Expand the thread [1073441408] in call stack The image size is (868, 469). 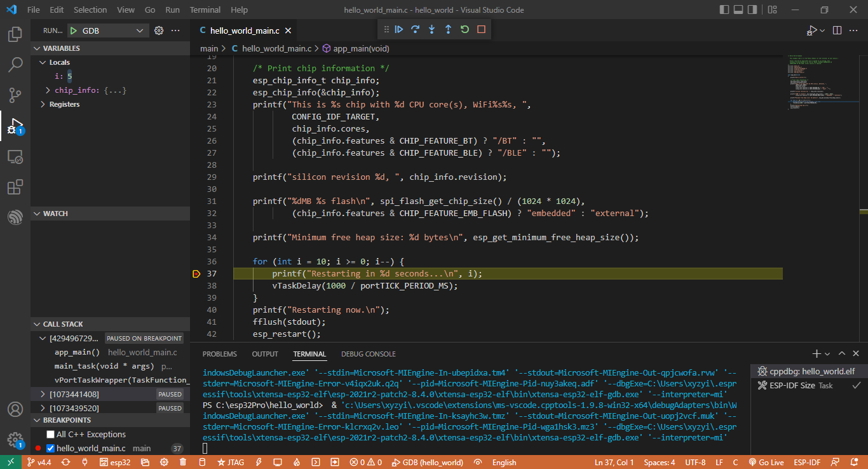pos(43,395)
